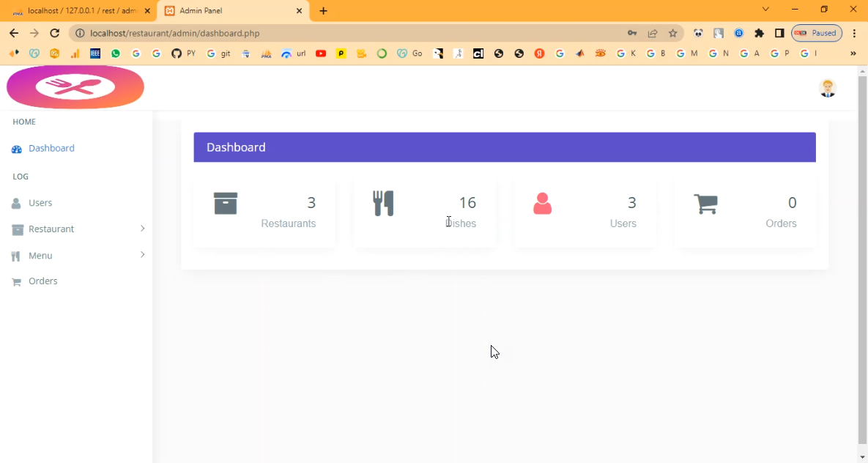Click the Orders shopping cart icon
Viewport: 868px width, 463px height.
pos(705,204)
